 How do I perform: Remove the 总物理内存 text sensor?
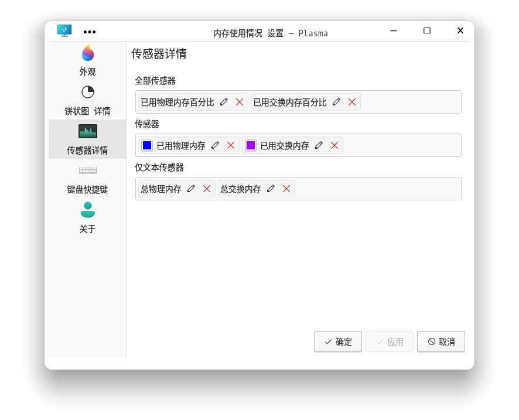pyautogui.click(x=207, y=189)
